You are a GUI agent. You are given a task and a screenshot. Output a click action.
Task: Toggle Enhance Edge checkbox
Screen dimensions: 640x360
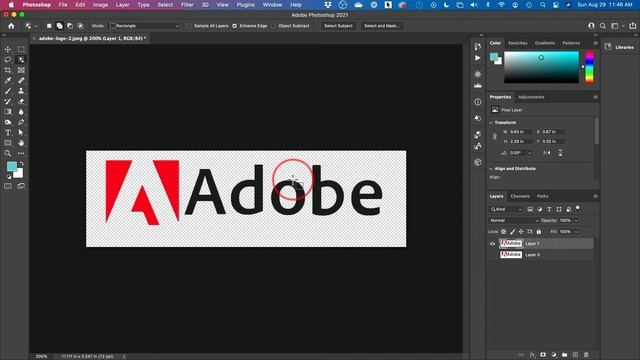coord(235,26)
